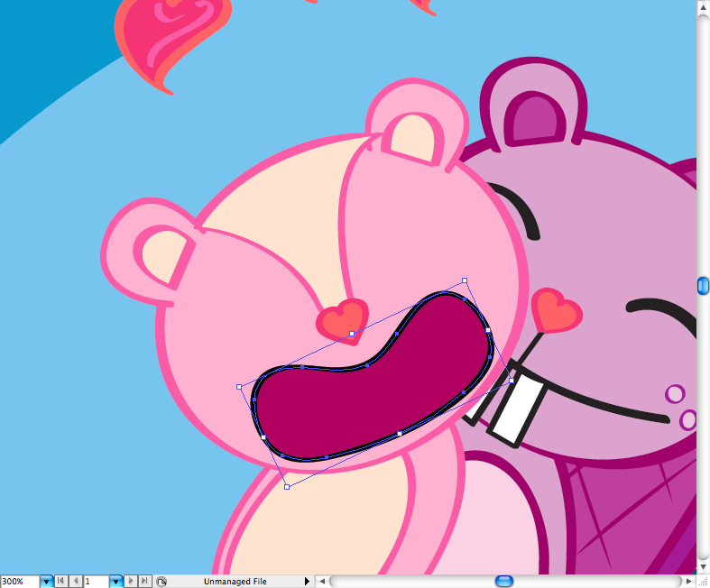The image size is (710, 588).
Task: Click the top-right bounding box corner handle
Action: (465, 280)
